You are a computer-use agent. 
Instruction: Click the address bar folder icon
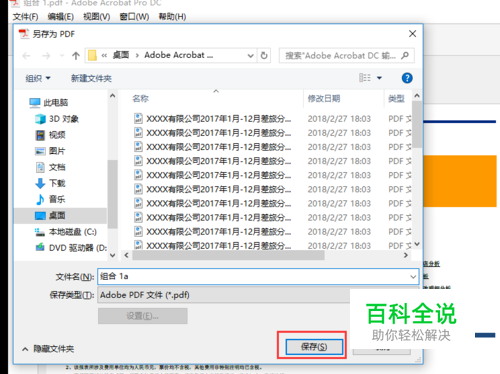(x=92, y=55)
